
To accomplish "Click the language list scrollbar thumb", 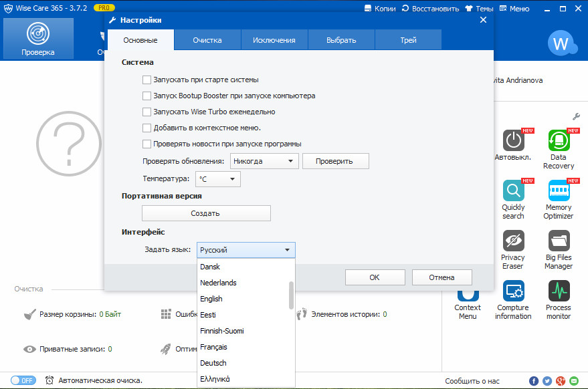I will [x=292, y=295].
